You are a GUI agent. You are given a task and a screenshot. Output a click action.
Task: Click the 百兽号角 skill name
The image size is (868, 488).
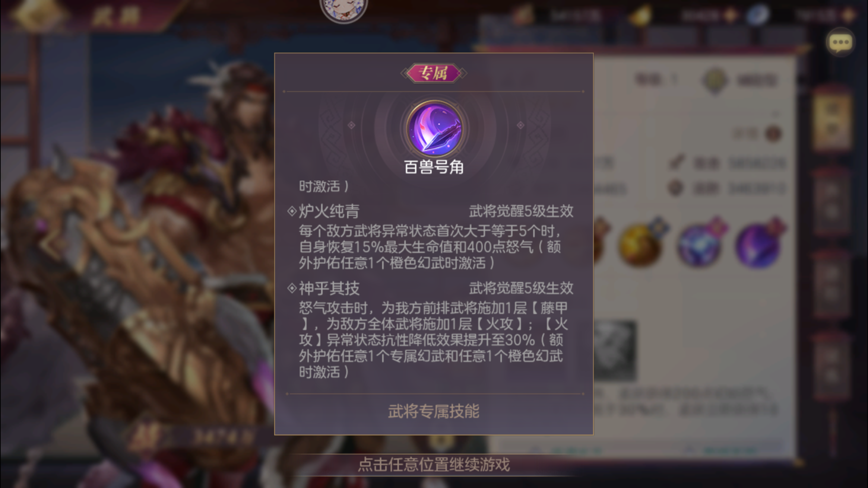click(x=434, y=168)
